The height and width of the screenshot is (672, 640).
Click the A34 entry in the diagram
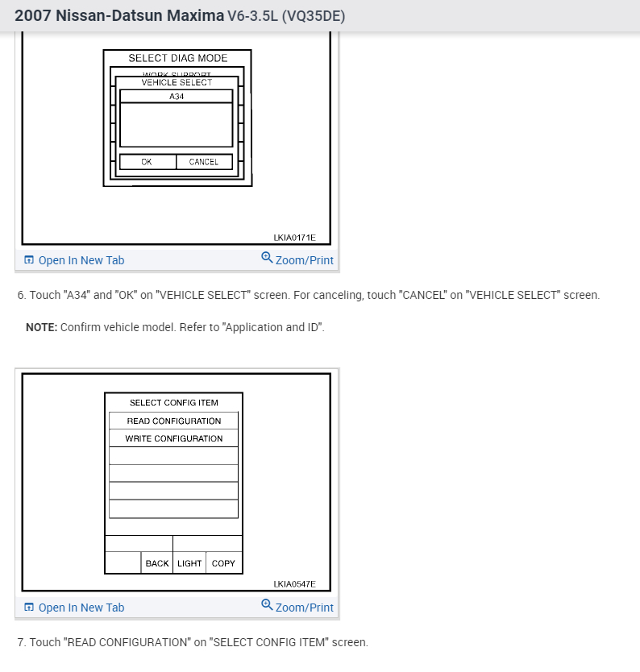177,97
